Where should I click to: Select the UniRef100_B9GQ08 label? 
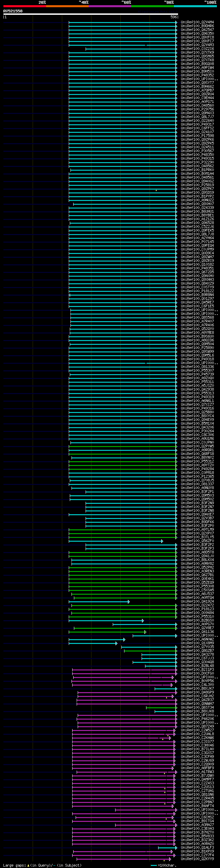click(x=197, y=64)
